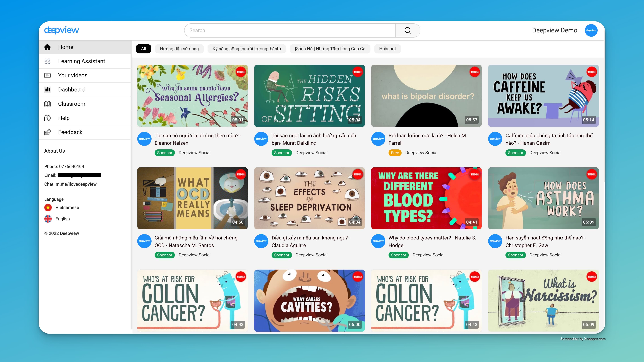Select the [Sách Nói] Những Tấm Lòng Cao Cả filter
This screenshot has height=362, width=644.
coord(330,49)
